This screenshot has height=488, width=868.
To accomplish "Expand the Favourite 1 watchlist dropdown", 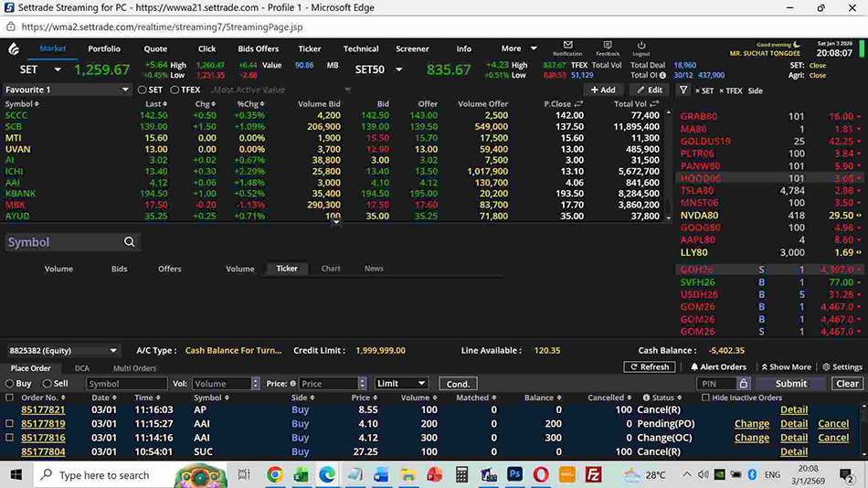I will [125, 90].
